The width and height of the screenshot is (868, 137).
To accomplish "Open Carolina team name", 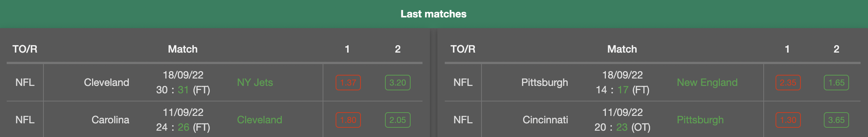I will (110, 120).
